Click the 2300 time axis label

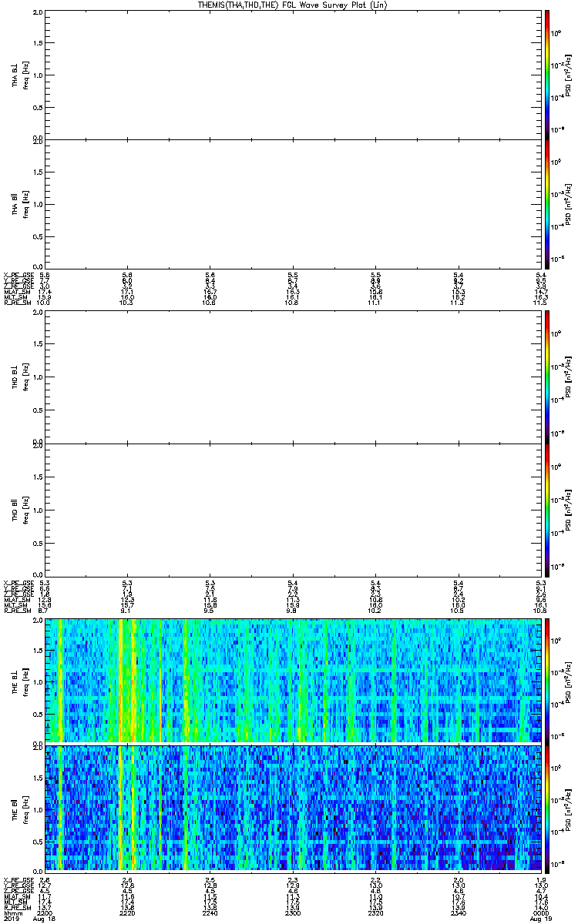coord(293,912)
